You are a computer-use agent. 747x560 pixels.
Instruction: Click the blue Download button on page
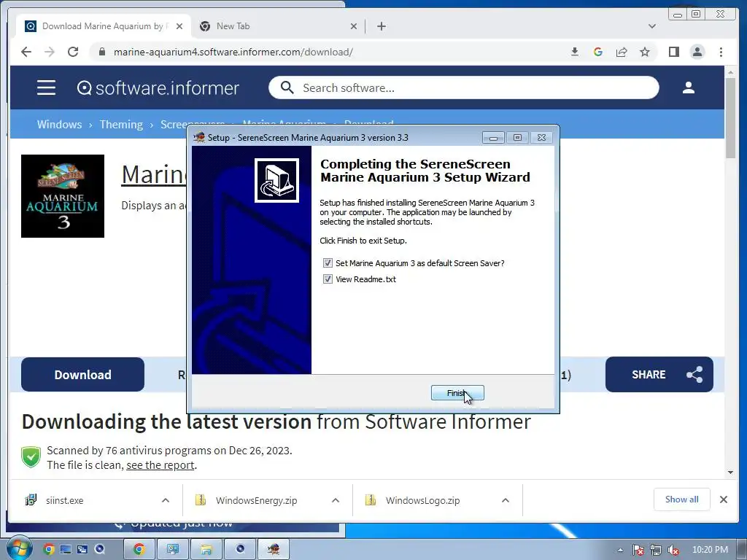coord(82,375)
